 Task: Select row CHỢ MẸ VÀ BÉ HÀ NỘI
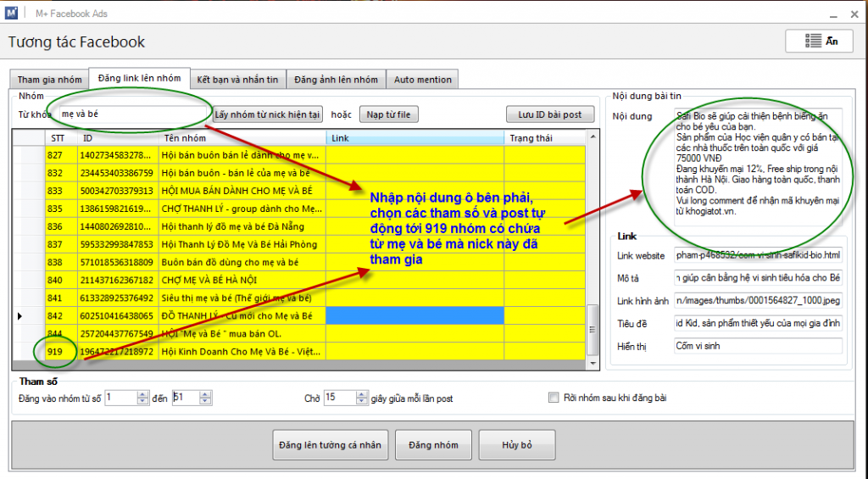coord(299,281)
